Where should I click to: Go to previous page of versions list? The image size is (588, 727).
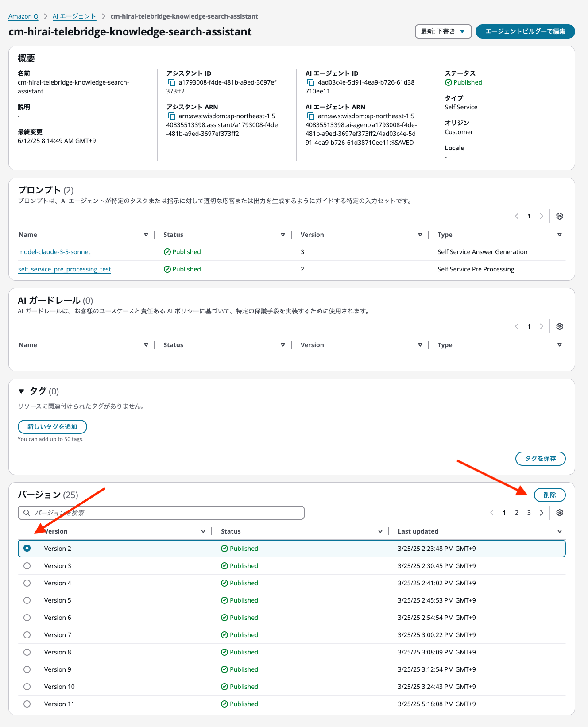coord(492,513)
